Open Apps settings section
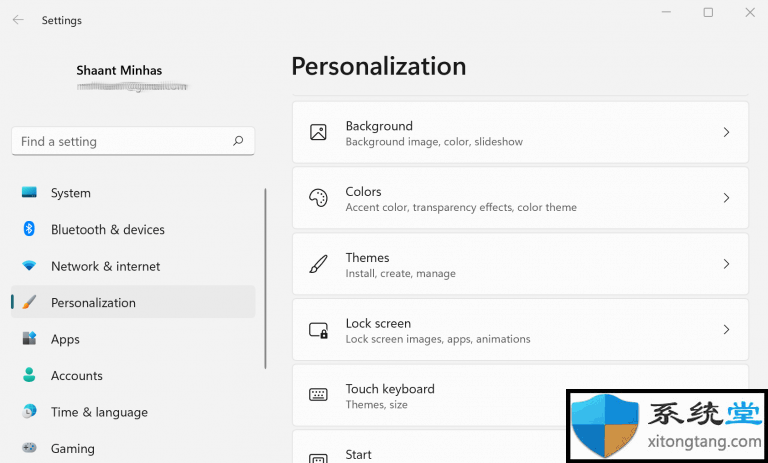 [133, 339]
